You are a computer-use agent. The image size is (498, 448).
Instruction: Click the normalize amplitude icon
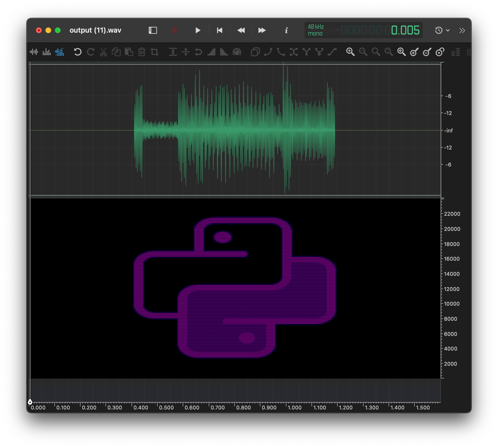[x=173, y=52]
